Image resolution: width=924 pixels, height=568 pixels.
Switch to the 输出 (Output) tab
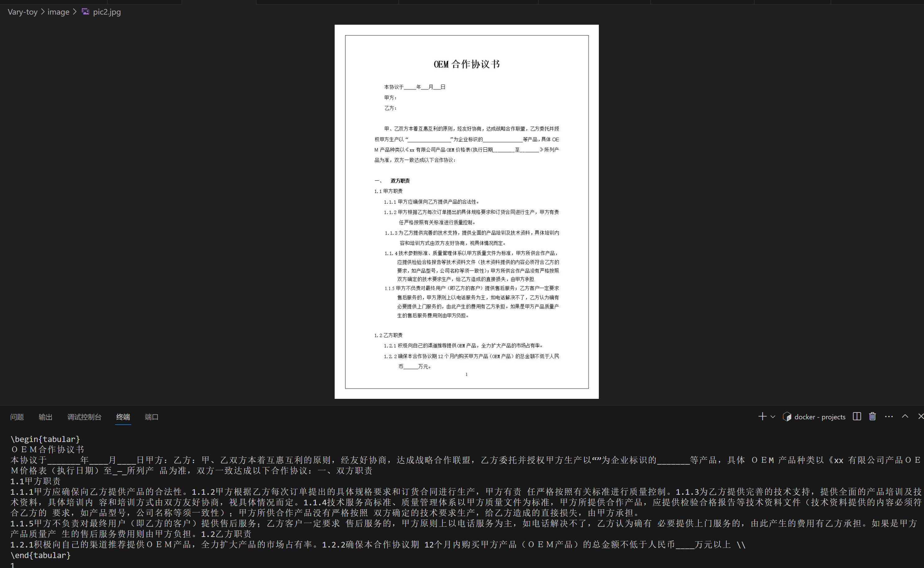click(45, 417)
